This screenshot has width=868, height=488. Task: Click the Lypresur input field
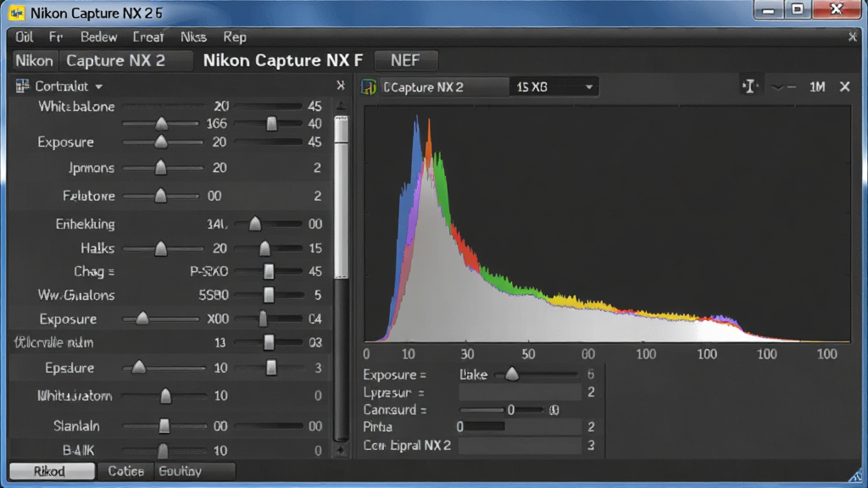(520, 392)
